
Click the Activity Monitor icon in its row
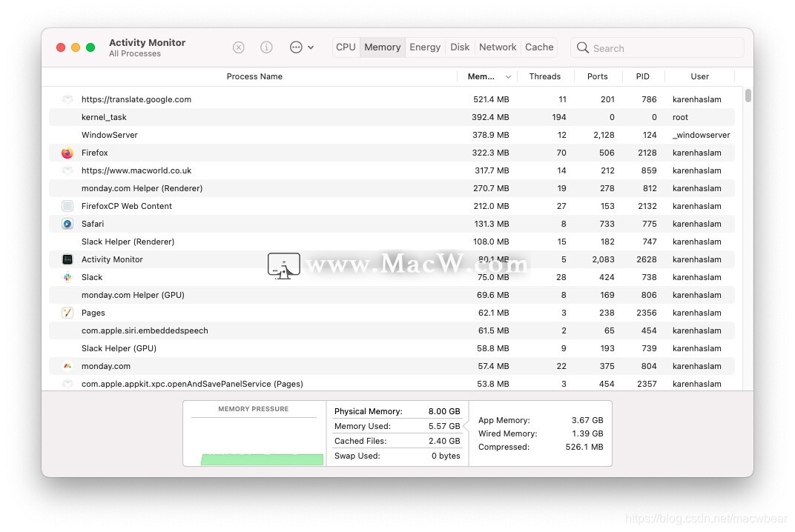pyautogui.click(x=67, y=259)
